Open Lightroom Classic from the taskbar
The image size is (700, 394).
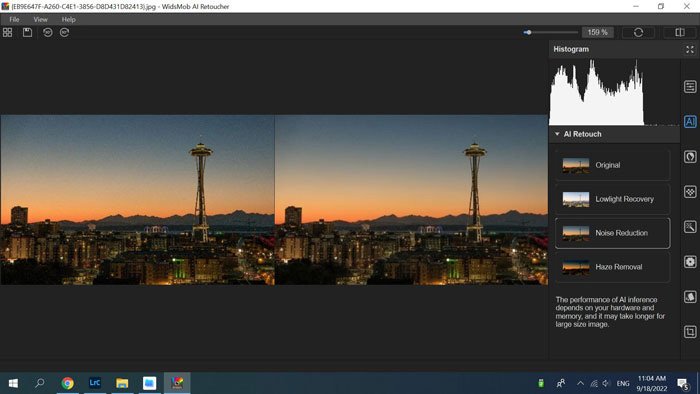click(95, 383)
